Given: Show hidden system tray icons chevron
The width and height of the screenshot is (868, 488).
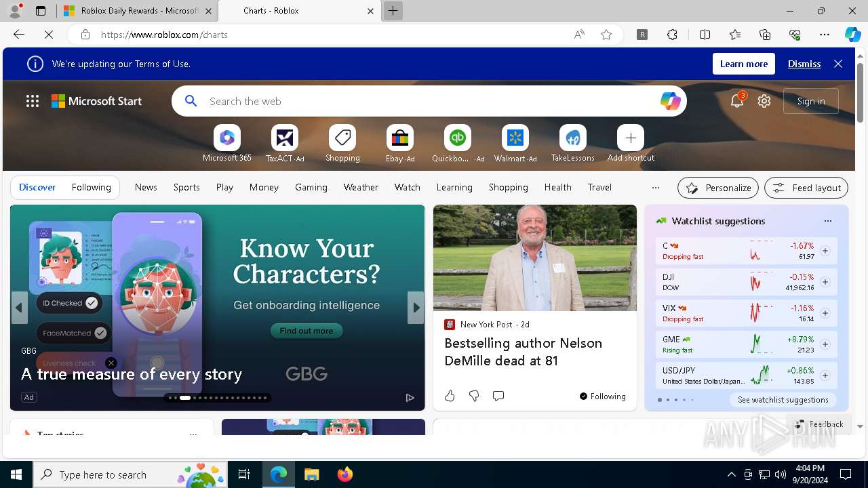Looking at the screenshot, I should [x=731, y=474].
